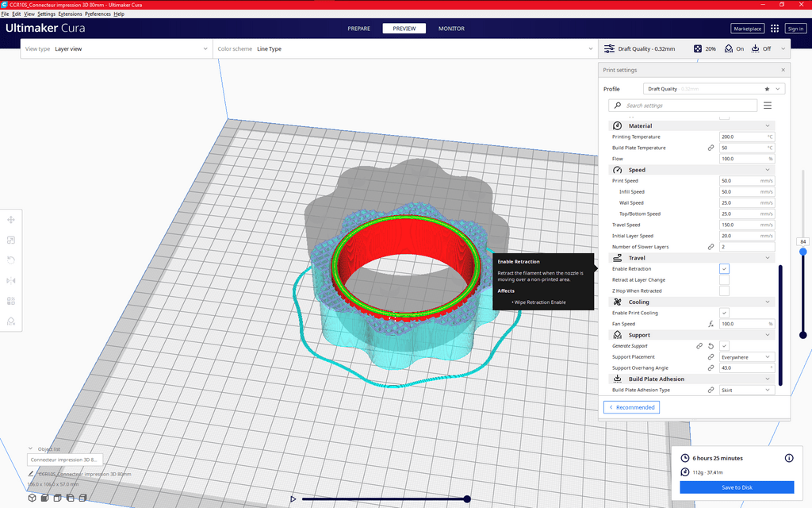Viewport: 812px width, 508px height.
Task: Click link icon beside Number of Slower Layers
Action: tap(711, 247)
